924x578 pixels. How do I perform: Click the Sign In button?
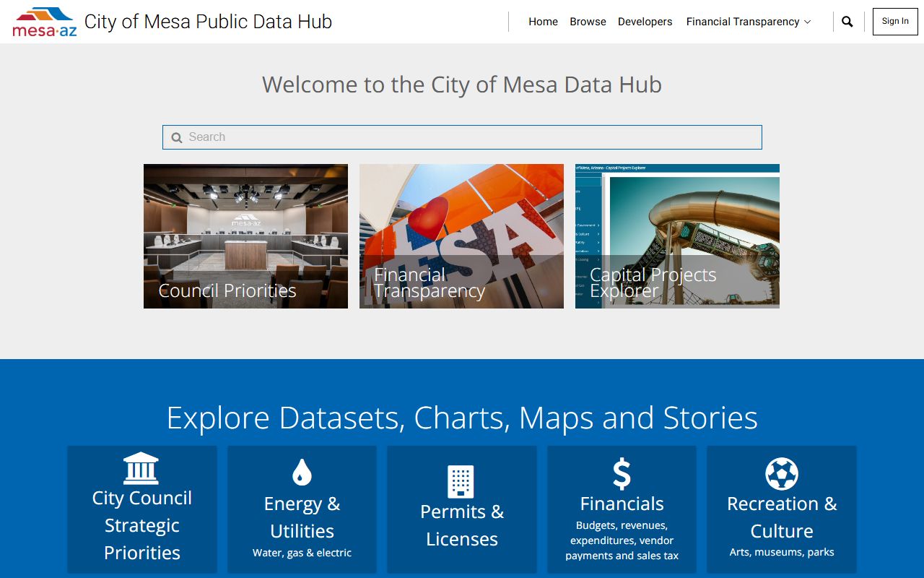[895, 22]
